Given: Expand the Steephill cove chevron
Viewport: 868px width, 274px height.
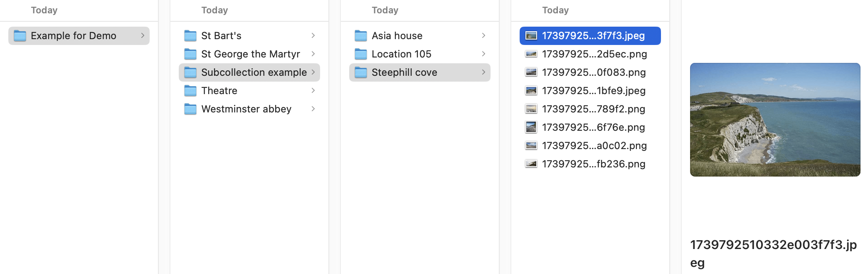Looking at the screenshot, I should click(x=483, y=72).
